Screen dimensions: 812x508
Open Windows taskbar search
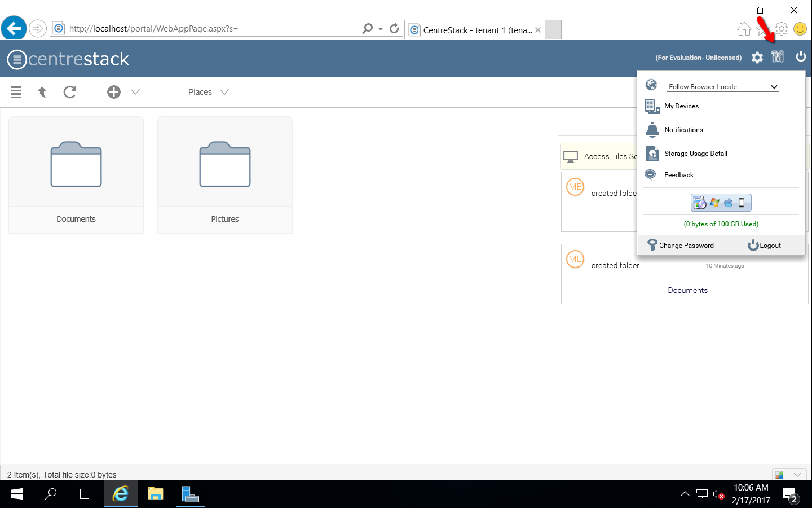(51, 494)
